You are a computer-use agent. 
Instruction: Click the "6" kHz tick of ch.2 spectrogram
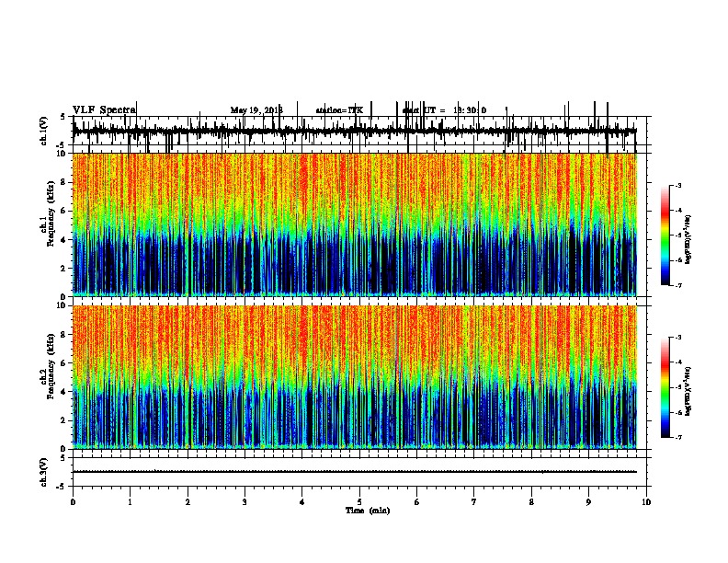pyautogui.click(x=64, y=362)
